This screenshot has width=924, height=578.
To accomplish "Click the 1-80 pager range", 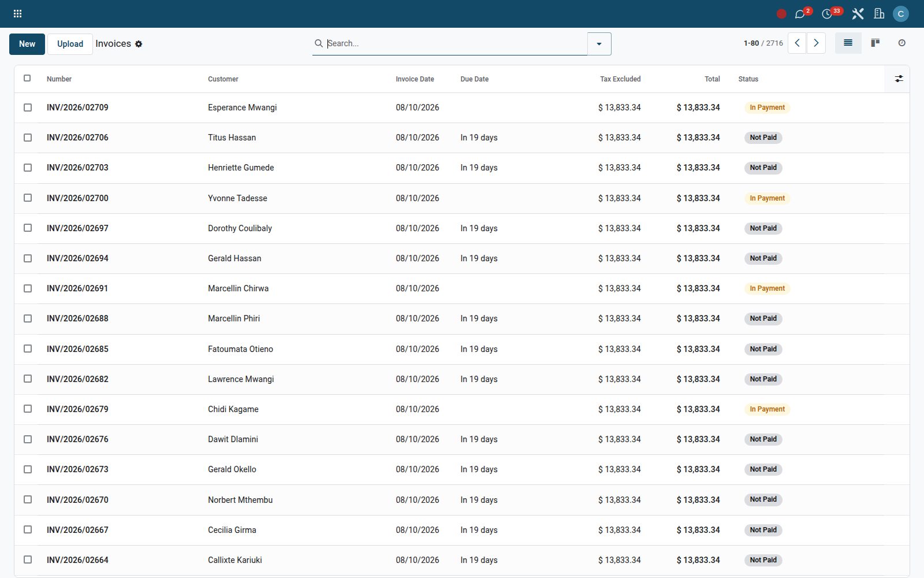I will click(751, 43).
